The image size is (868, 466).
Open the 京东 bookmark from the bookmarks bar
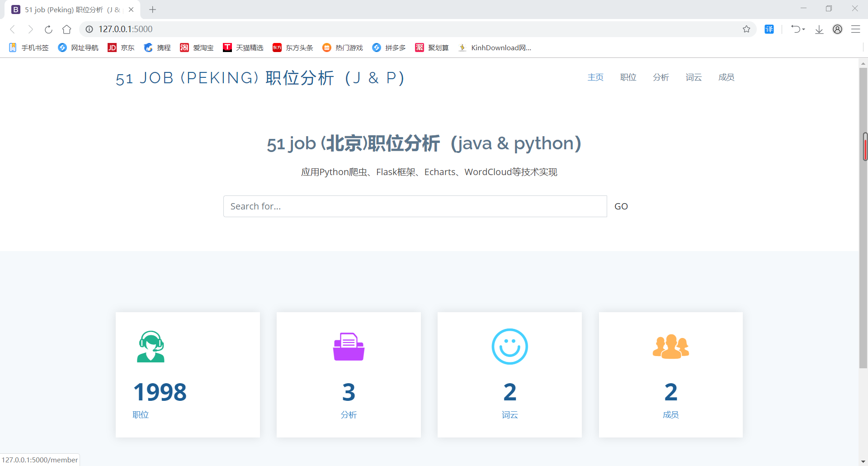(121, 48)
